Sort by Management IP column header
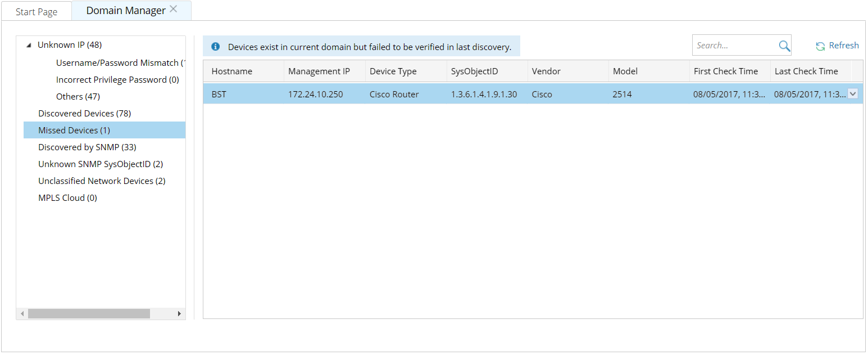This screenshot has width=868, height=355. tap(319, 71)
